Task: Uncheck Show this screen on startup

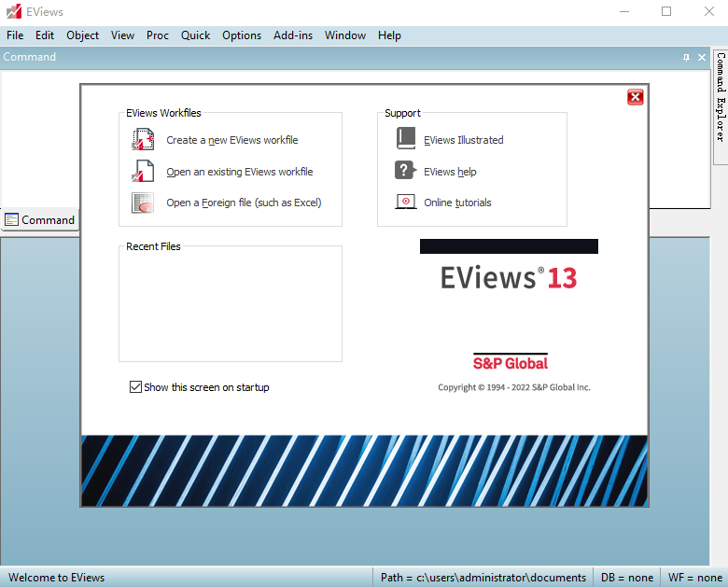Action: click(x=135, y=387)
